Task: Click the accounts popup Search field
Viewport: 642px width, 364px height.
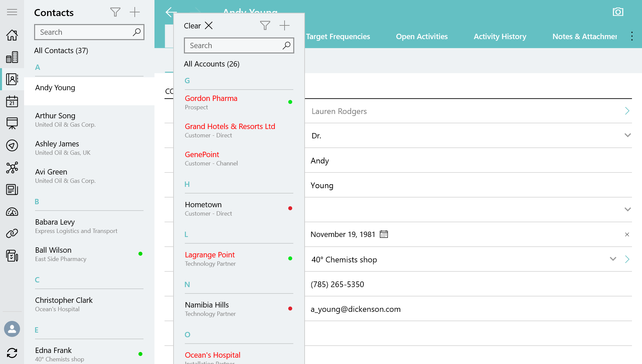Action: coord(234,45)
